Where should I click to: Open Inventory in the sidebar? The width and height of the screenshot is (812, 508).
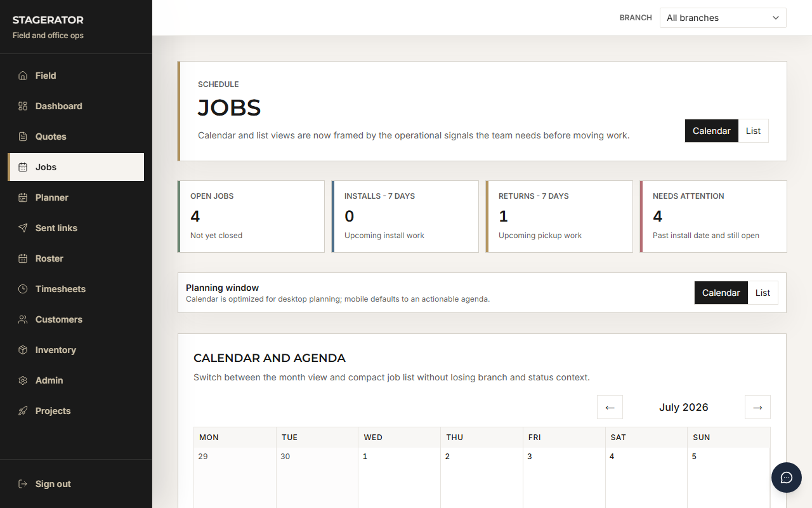click(76, 350)
